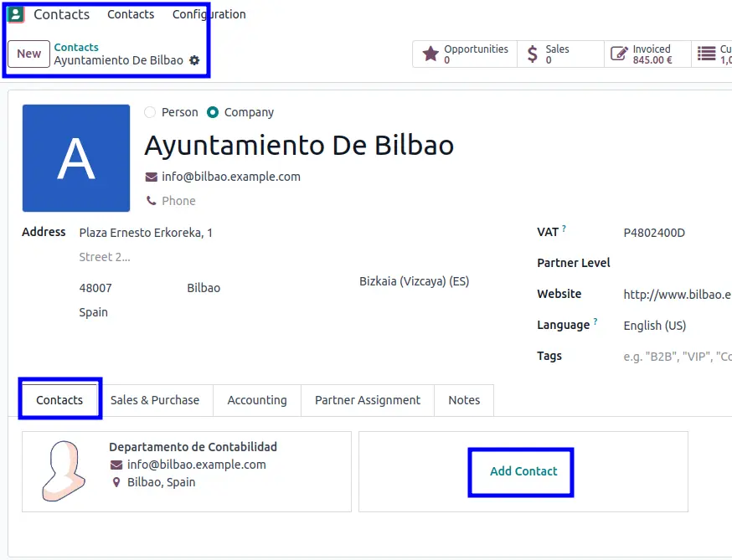The image size is (732, 560).
Task: Click the Invoiced pencil icon
Action: pos(619,54)
